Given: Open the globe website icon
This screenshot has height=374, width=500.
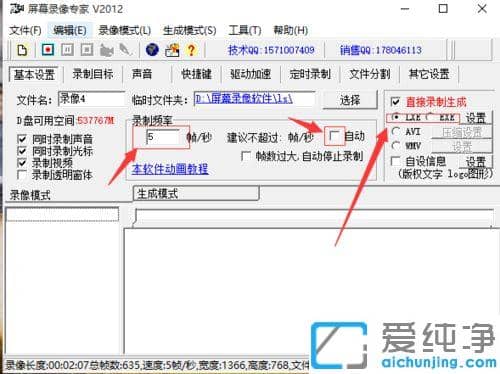Looking at the screenshot, I should (152, 50).
